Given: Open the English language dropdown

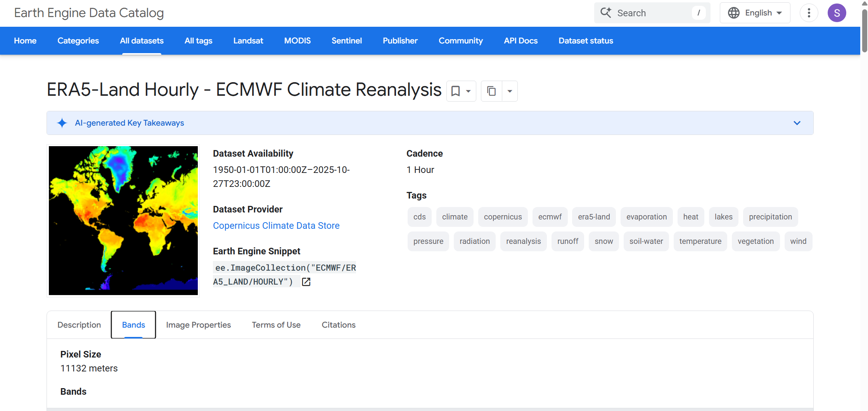Looking at the screenshot, I should click(x=755, y=13).
